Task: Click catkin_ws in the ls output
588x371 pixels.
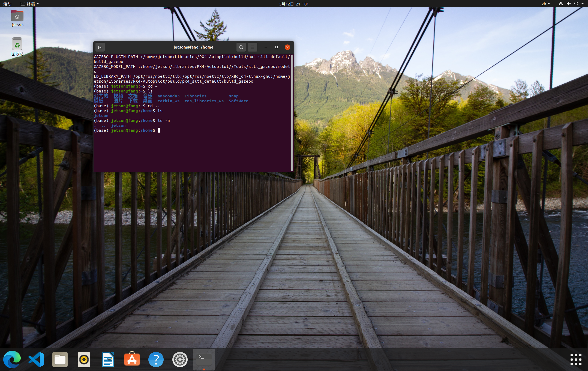Action: coord(169,101)
